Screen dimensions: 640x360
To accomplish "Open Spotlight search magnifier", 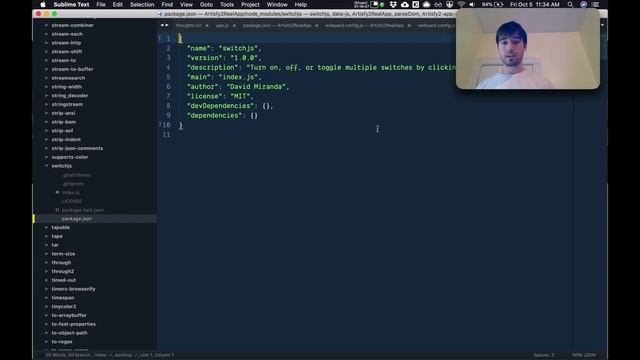I will [570, 4].
